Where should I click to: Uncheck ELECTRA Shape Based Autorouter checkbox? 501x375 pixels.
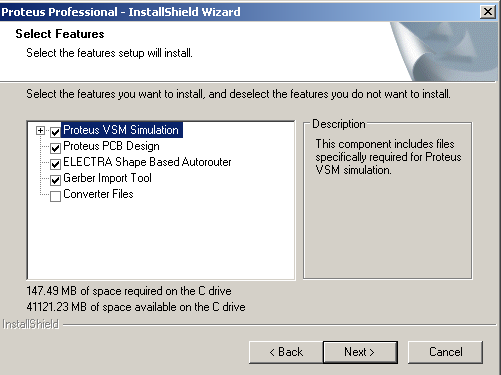(55, 164)
